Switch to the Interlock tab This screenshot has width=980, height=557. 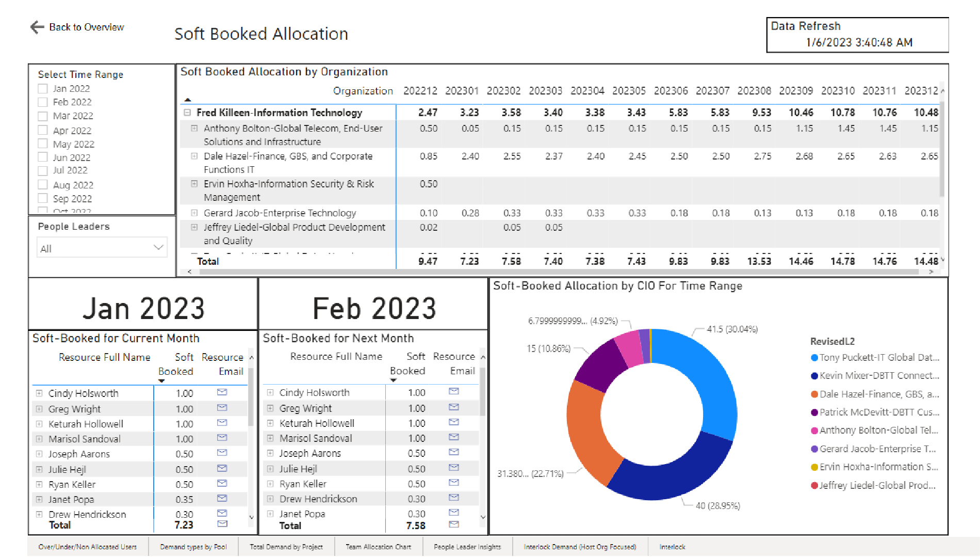[672, 546]
